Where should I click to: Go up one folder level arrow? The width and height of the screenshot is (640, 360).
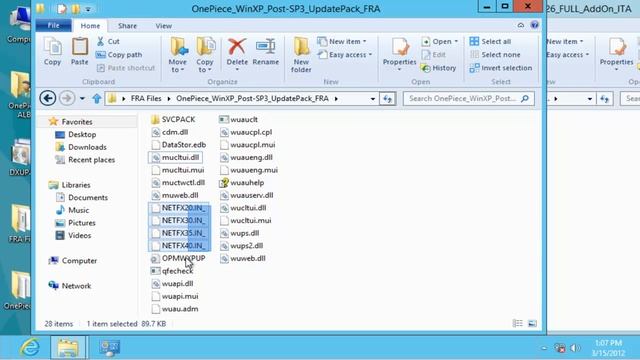pyautogui.click(x=96, y=98)
